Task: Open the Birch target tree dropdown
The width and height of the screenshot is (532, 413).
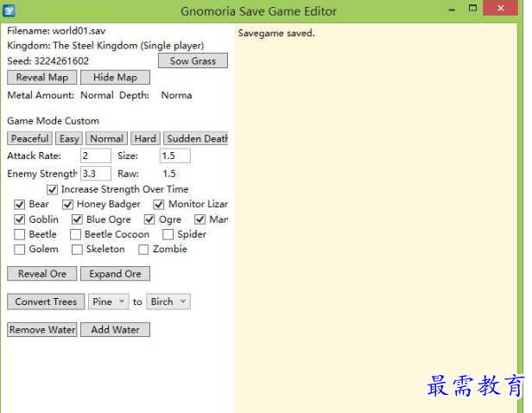Action: [168, 302]
